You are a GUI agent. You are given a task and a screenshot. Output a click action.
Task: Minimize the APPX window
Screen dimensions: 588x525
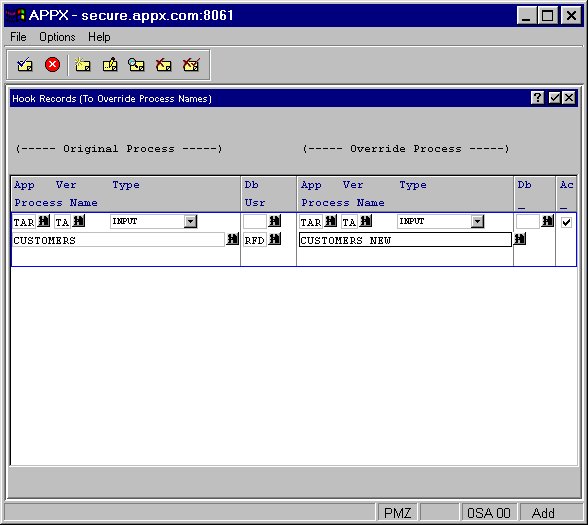click(x=526, y=16)
